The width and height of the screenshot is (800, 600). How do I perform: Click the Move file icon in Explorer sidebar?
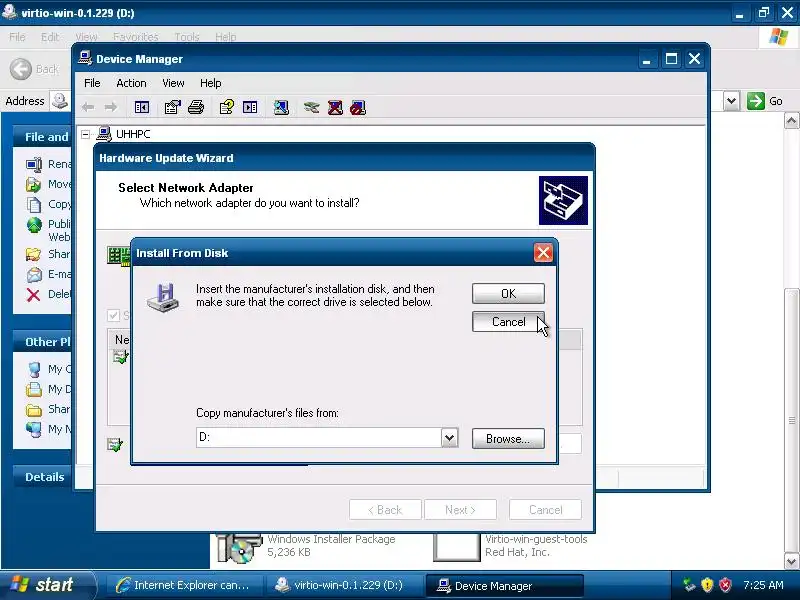point(34,184)
